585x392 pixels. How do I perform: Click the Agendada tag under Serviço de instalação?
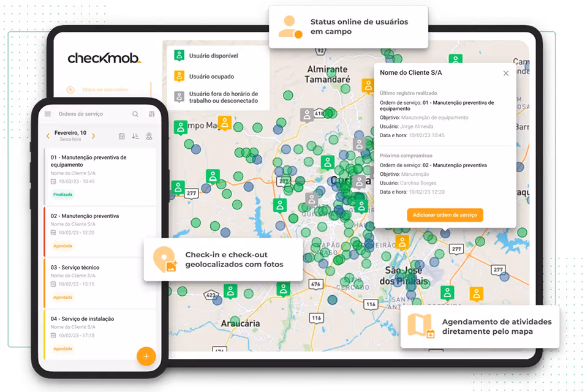click(62, 349)
